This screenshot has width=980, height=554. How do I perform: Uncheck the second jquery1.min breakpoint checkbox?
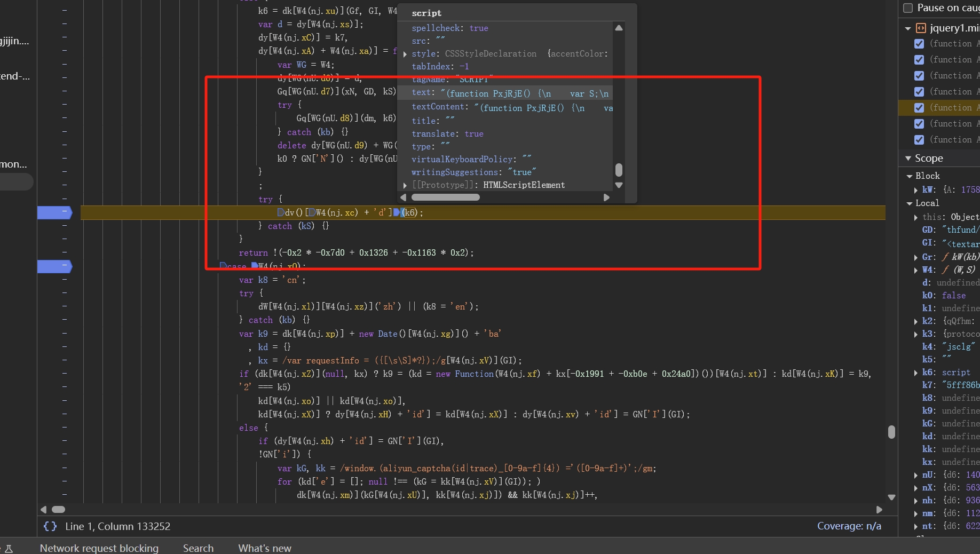[x=919, y=60]
